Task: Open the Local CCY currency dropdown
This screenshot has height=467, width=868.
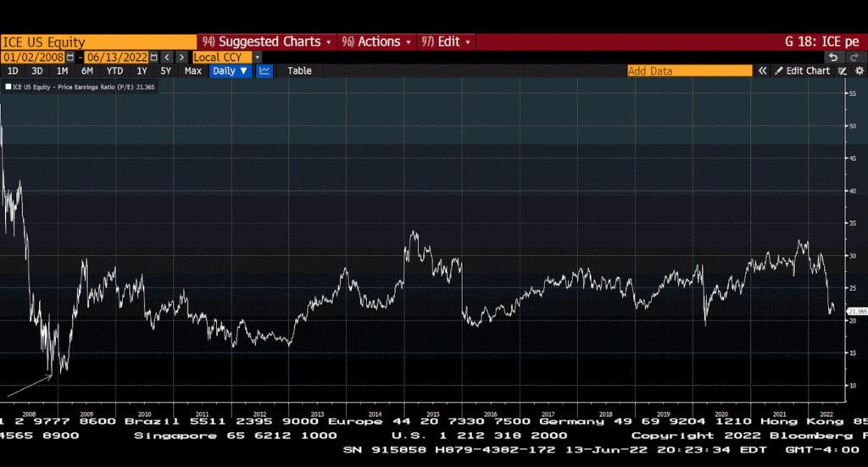Action: pyautogui.click(x=258, y=57)
